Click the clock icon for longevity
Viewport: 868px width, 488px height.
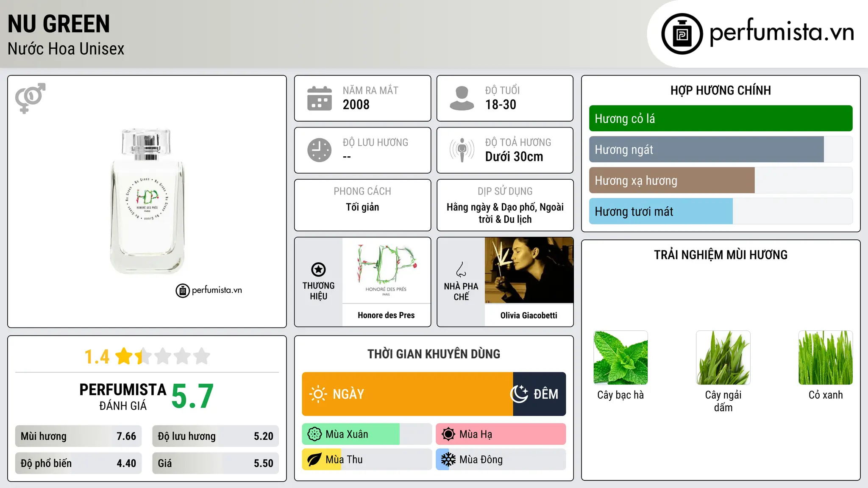coord(320,150)
